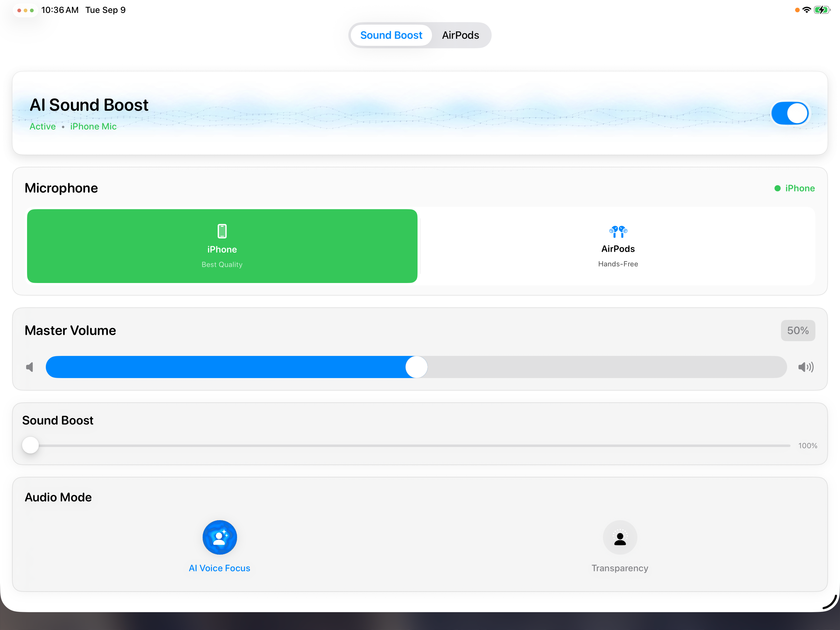
Task: Click the low volume speaker icon
Action: (x=30, y=367)
